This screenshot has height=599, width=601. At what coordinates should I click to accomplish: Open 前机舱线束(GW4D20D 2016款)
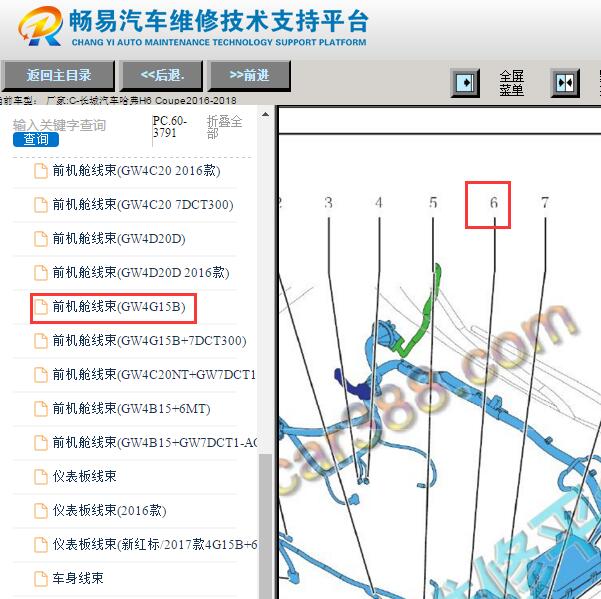coord(141,273)
